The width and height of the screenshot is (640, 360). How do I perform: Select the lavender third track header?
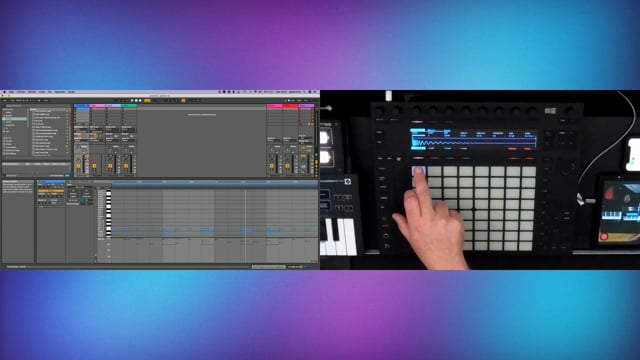(113, 106)
